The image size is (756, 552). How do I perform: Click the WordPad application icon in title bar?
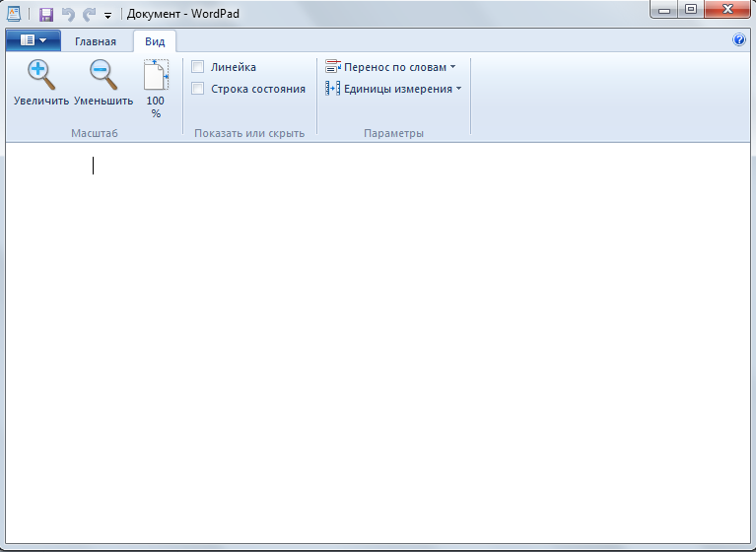14,14
